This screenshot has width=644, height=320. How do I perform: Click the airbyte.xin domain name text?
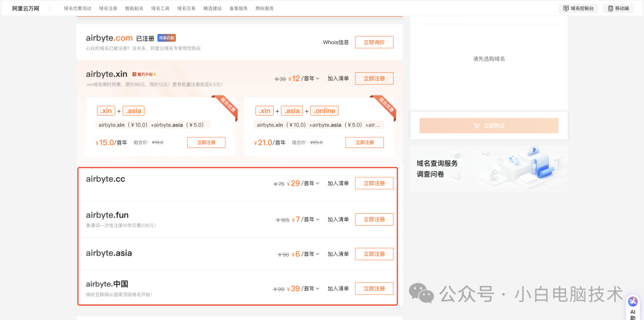click(x=107, y=75)
